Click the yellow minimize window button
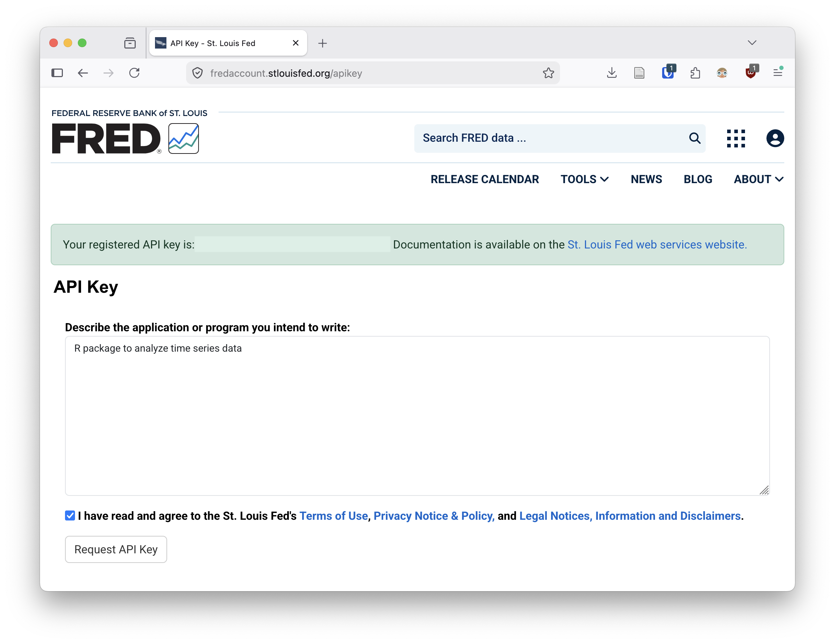Screen dimensions: 835x644 point(68,43)
